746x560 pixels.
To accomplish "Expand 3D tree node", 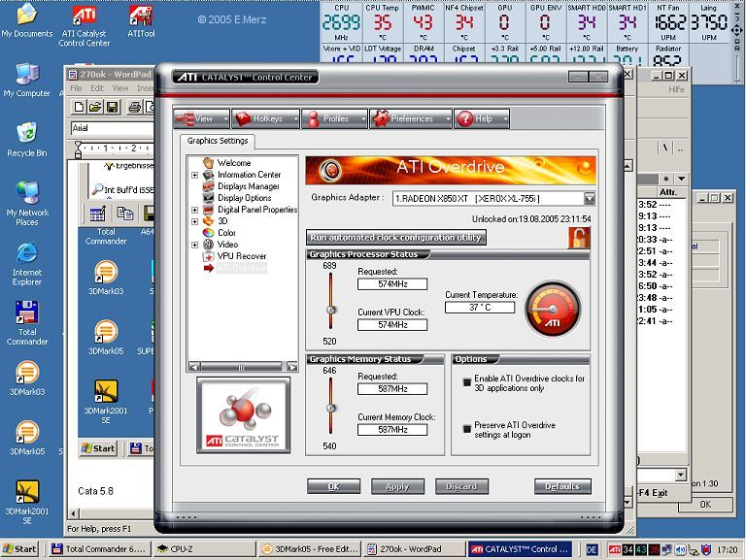I will click(x=194, y=221).
